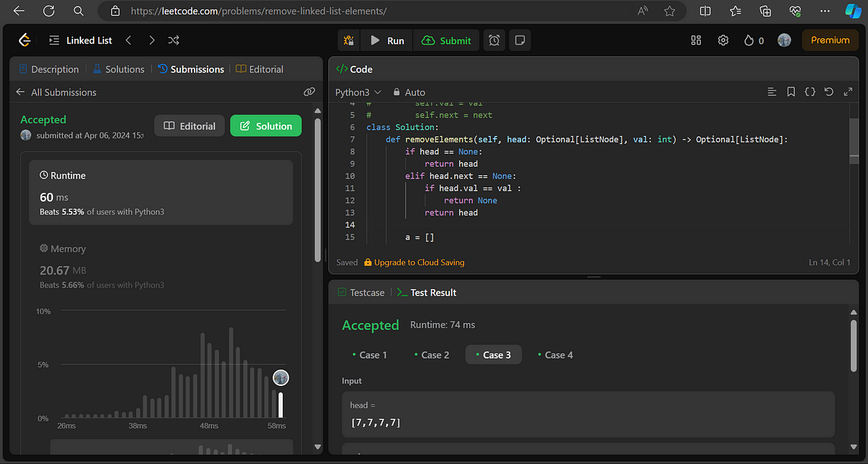Click the Editorial button under Accepted
Image resolution: width=868 pixels, height=464 pixels.
click(190, 126)
